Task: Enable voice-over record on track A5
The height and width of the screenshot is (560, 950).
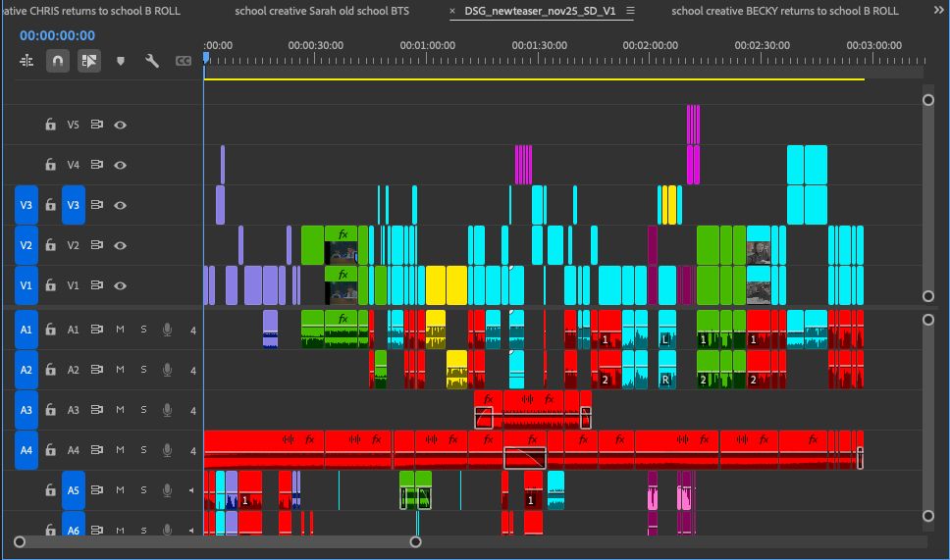Action: pos(167,489)
